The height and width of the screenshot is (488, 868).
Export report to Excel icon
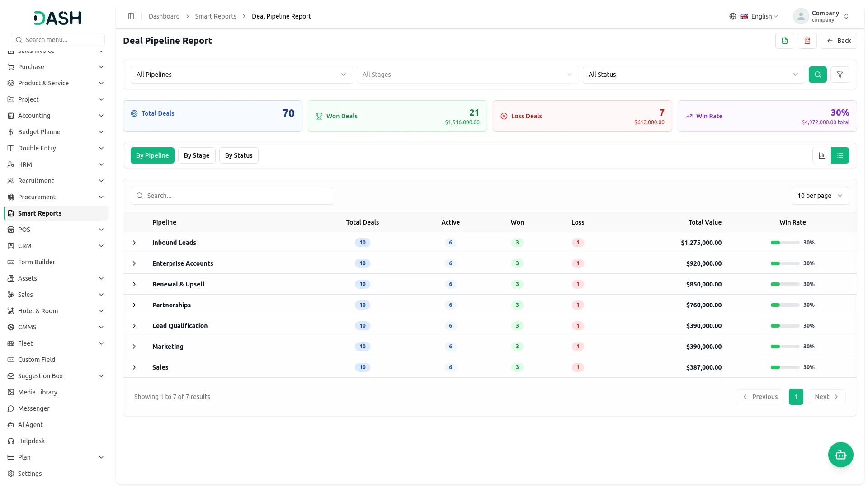pos(785,41)
